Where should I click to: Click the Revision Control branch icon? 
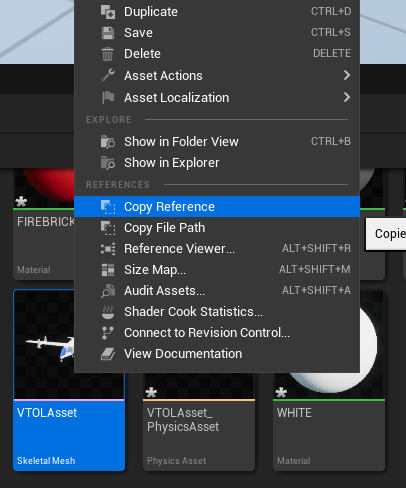tap(107, 333)
